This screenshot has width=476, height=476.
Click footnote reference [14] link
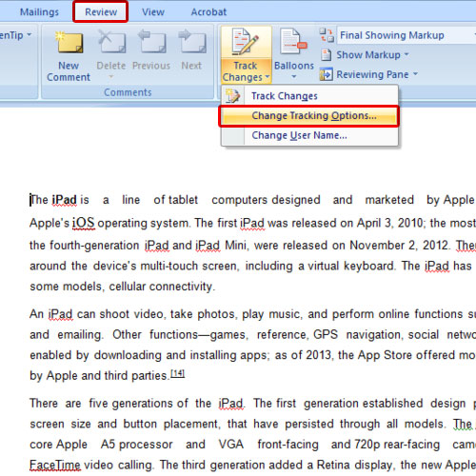pyautogui.click(x=178, y=373)
